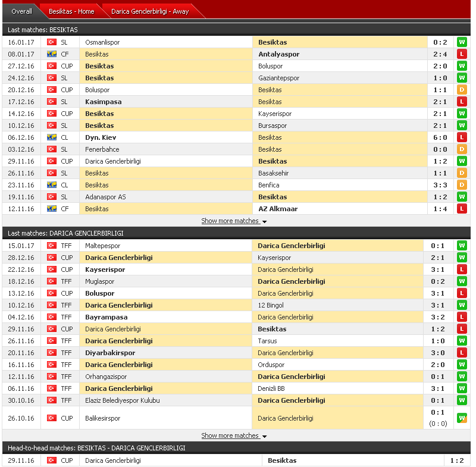
Task: Click the 3 : 2 score on Bayrampasa row
Action: (438, 318)
